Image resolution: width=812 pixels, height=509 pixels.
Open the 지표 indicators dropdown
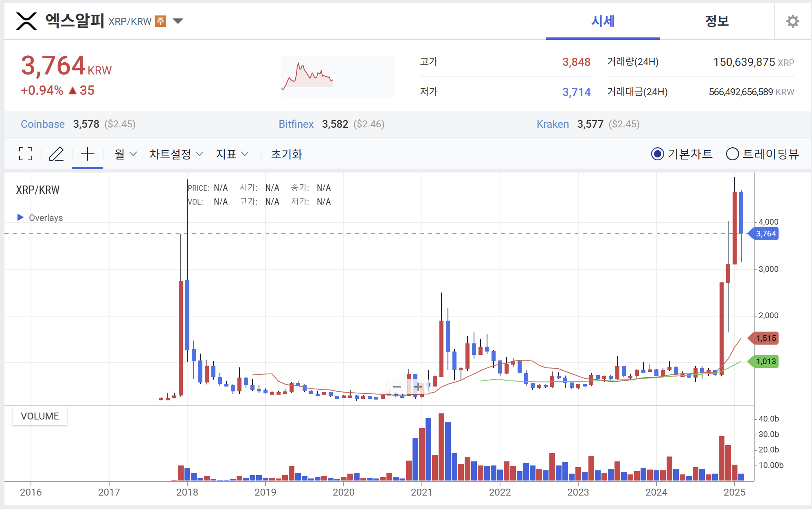coord(232,154)
